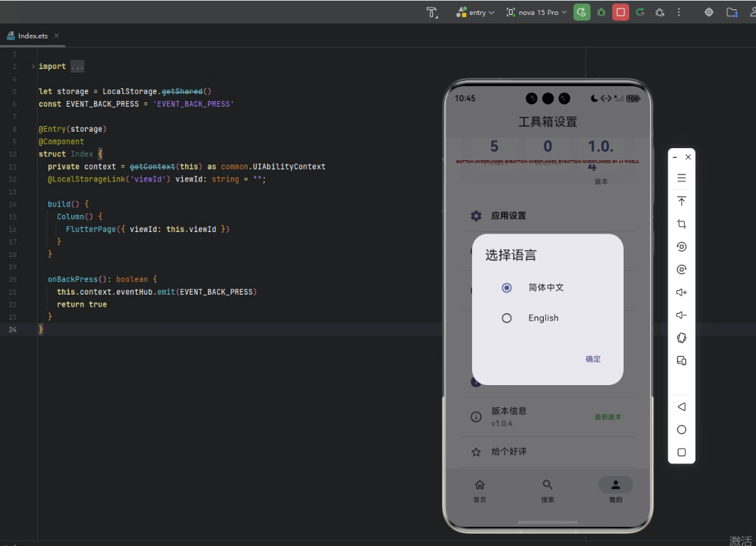
Task: Start debugging with the green bug icon
Action: pos(602,13)
